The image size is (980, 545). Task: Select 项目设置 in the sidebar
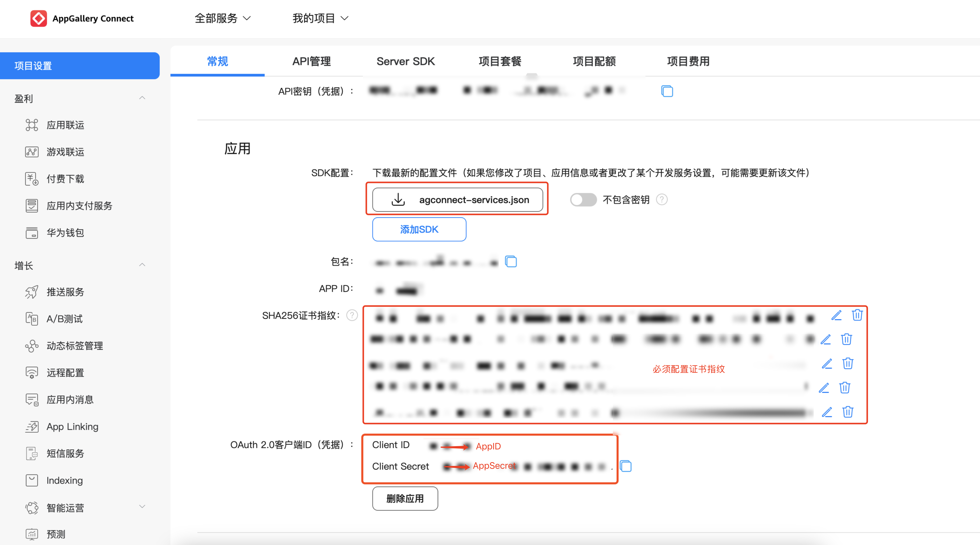pos(80,66)
